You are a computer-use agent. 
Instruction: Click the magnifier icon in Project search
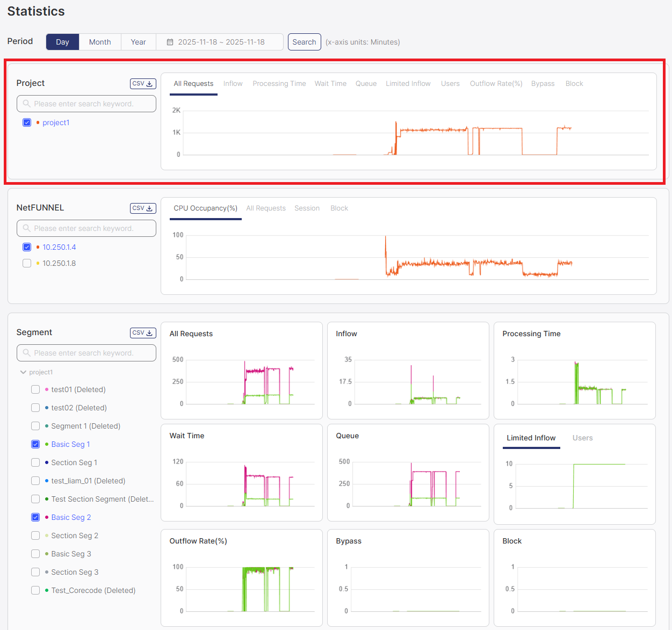click(x=26, y=104)
